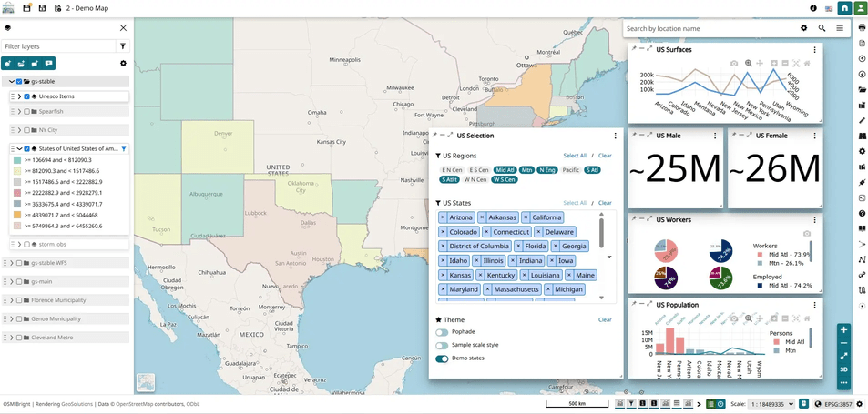Close the layers panel with X
This screenshot has width=868, height=414.
click(x=123, y=27)
